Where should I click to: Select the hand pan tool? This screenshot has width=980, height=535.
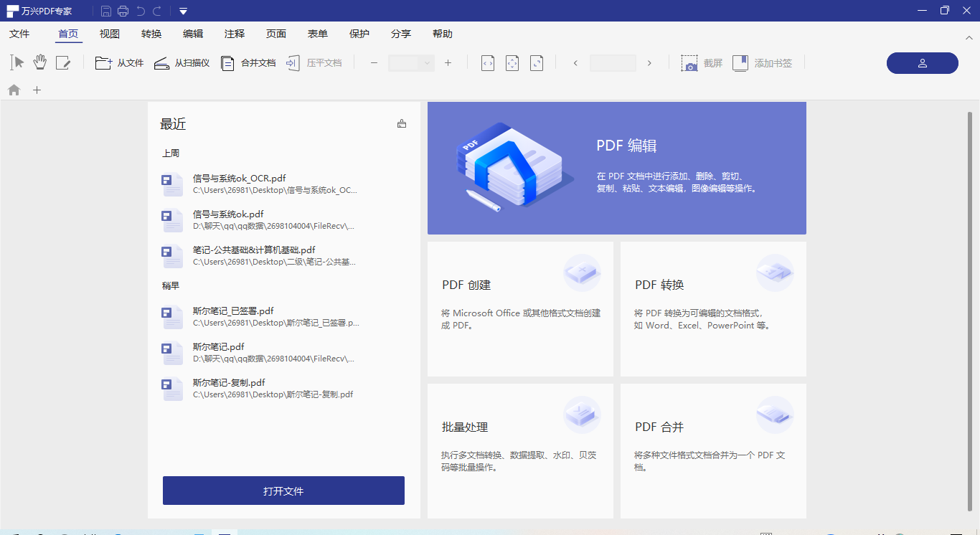[x=40, y=62]
